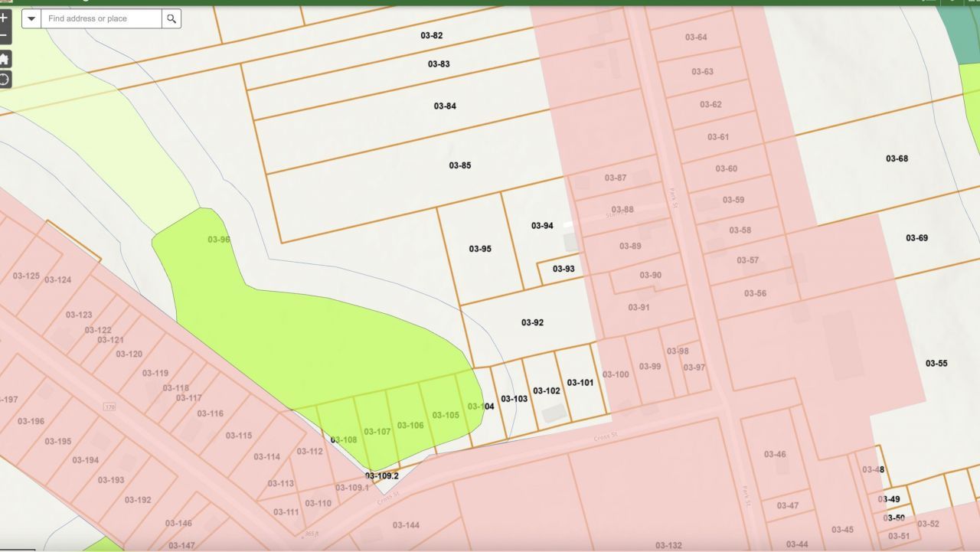This screenshot has width=980, height=552.
Task: Select parcel 03-101
Action: [x=580, y=383]
